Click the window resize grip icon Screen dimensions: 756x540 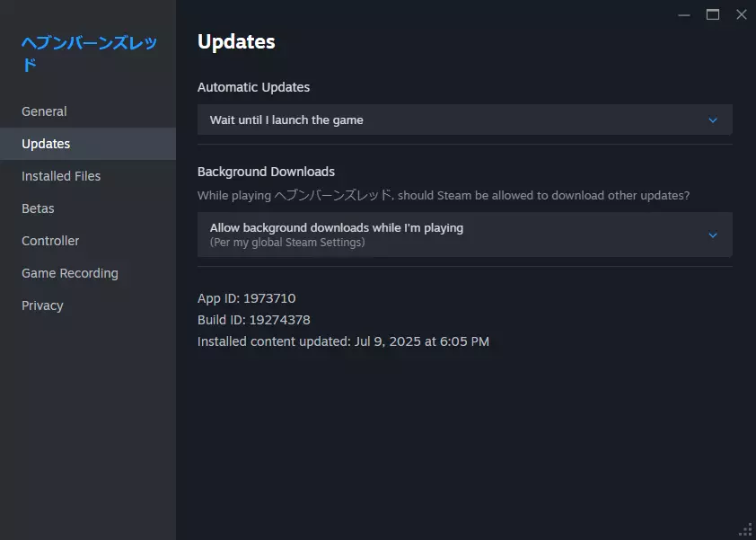pyautogui.click(x=746, y=530)
